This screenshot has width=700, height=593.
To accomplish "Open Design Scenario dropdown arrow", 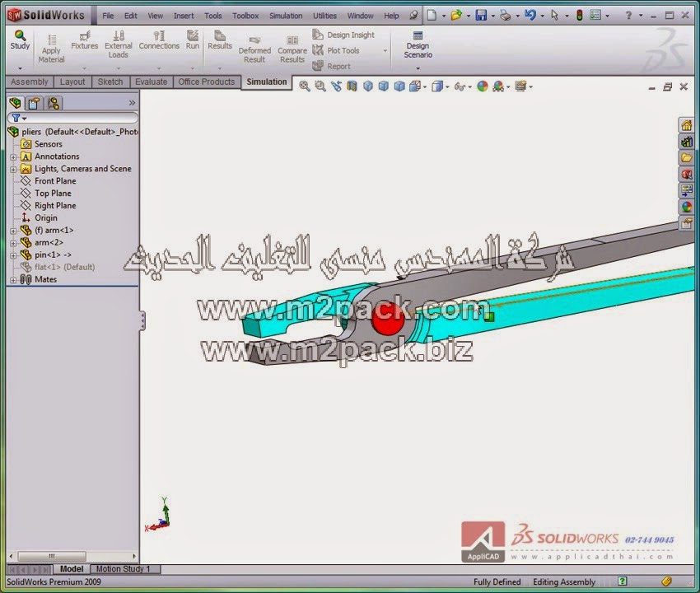I will click(418, 68).
